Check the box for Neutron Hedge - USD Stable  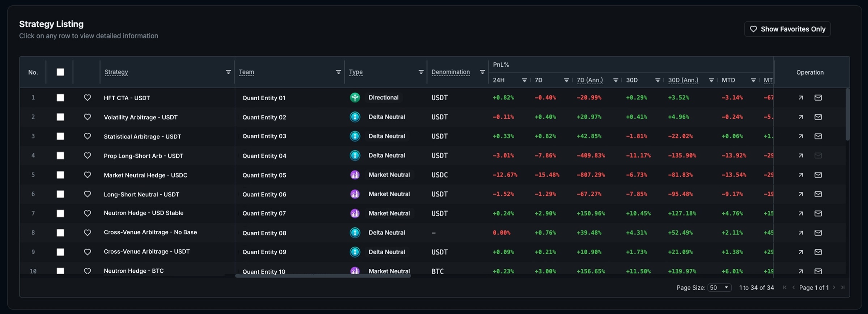tap(60, 213)
